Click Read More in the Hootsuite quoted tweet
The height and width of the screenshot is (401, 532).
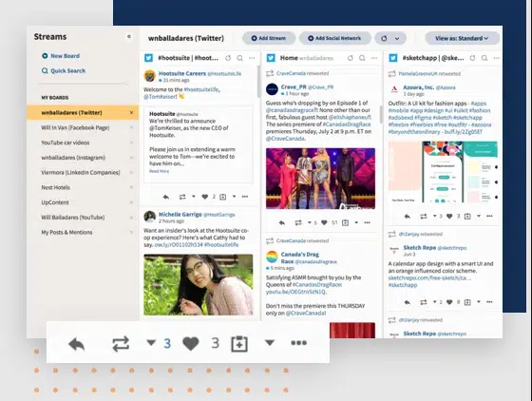[x=160, y=171]
